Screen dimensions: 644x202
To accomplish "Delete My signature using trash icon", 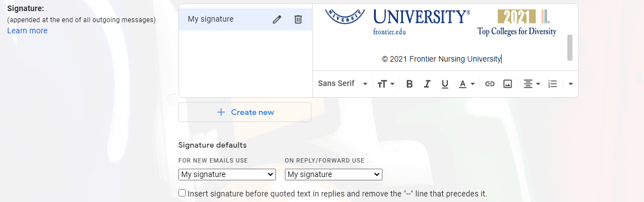I will pos(298,19).
